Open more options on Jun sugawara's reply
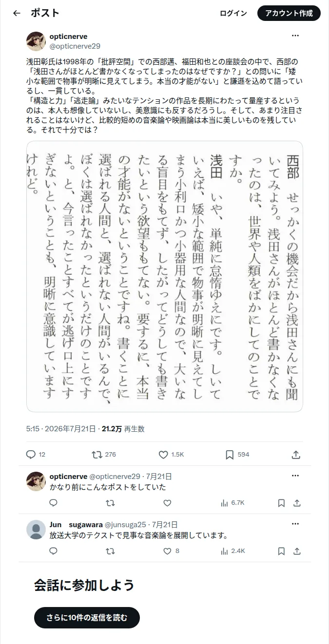329x644 pixels. coord(295,524)
